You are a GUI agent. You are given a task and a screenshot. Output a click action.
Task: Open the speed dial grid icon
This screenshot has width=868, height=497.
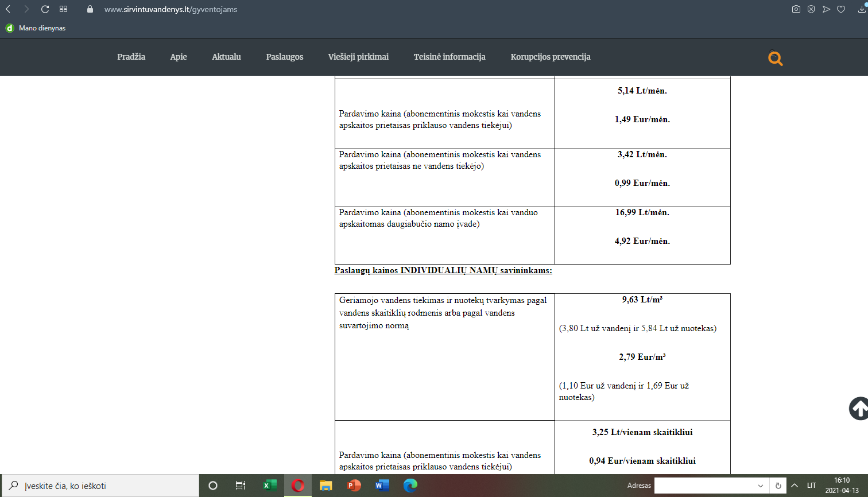pos(63,9)
